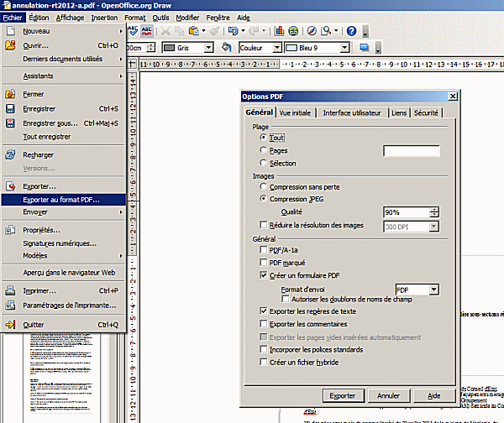Image resolution: width=504 pixels, height=423 pixels.
Task: Open the Navigator compass icon
Action: [x=312, y=31]
